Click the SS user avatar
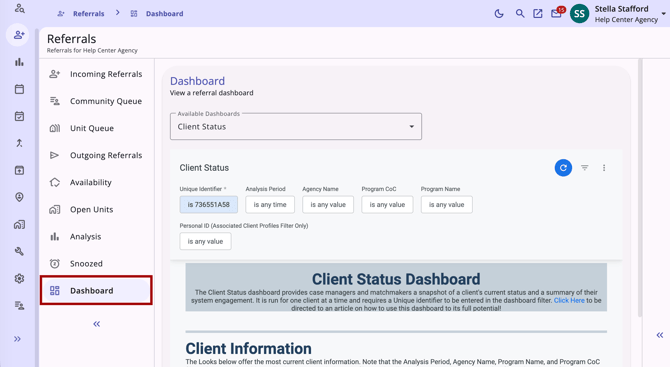 tap(579, 14)
